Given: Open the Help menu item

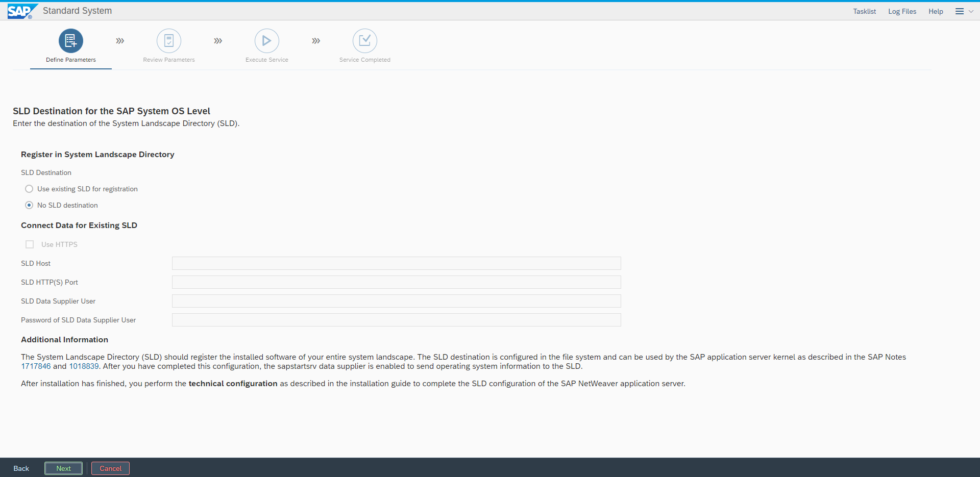Looking at the screenshot, I should pyautogui.click(x=936, y=11).
